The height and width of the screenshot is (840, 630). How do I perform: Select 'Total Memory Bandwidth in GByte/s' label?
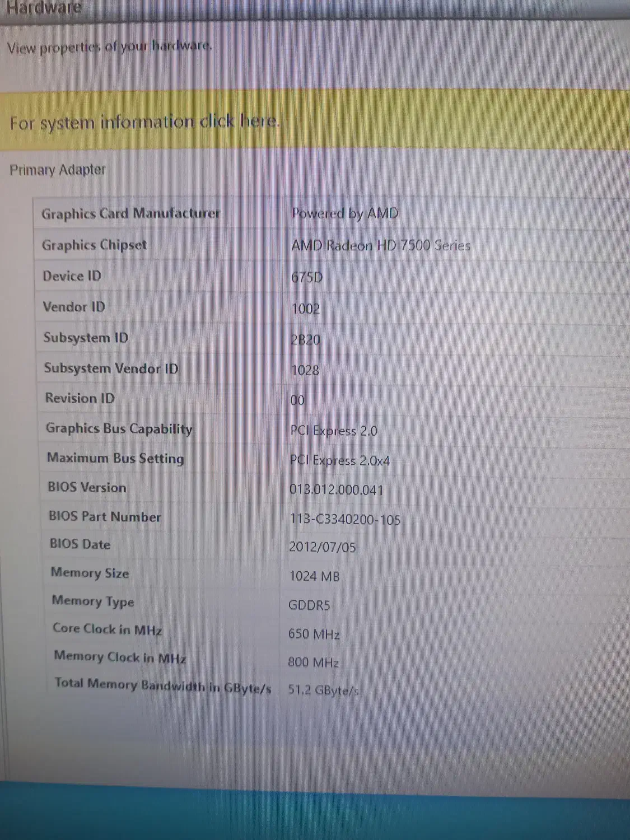(x=163, y=685)
